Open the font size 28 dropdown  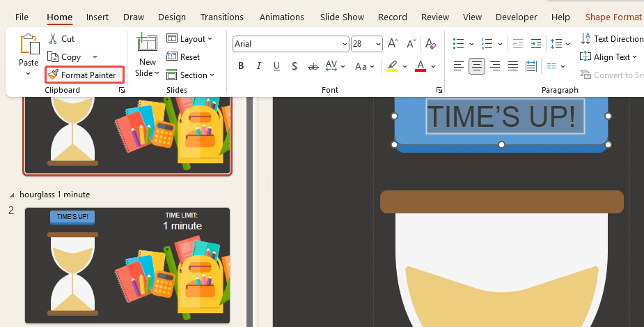[378, 44]
